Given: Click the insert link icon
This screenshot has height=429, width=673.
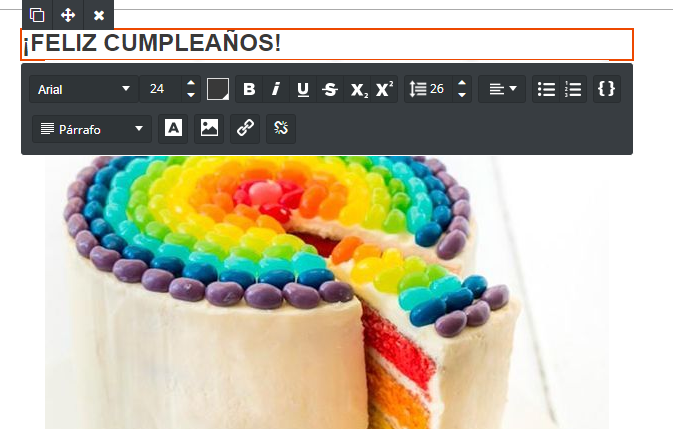Looking at the screenshot, I should click(245, 128).
